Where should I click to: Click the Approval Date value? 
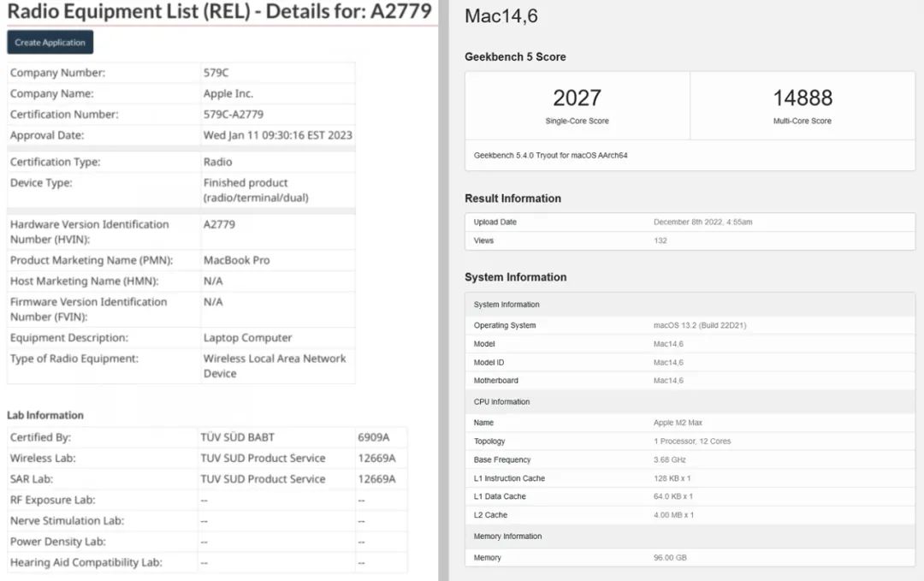277,135
